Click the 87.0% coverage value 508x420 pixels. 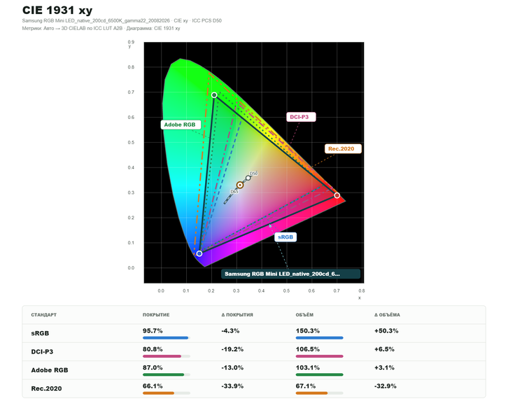pyautogui.click(x=153, y=367)
